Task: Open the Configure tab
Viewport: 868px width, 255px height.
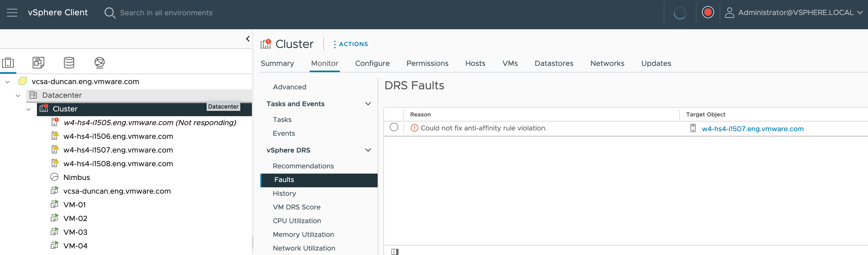Action: click(372, 63)
